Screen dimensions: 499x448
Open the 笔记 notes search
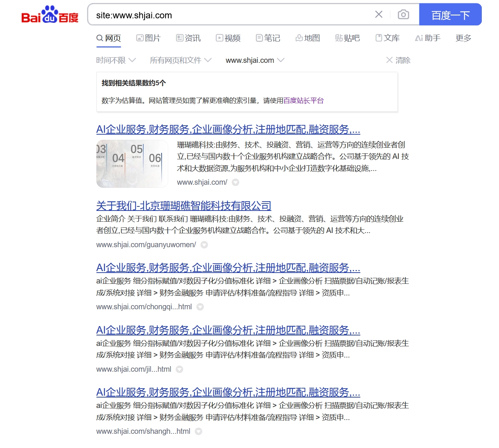(268, 38)
